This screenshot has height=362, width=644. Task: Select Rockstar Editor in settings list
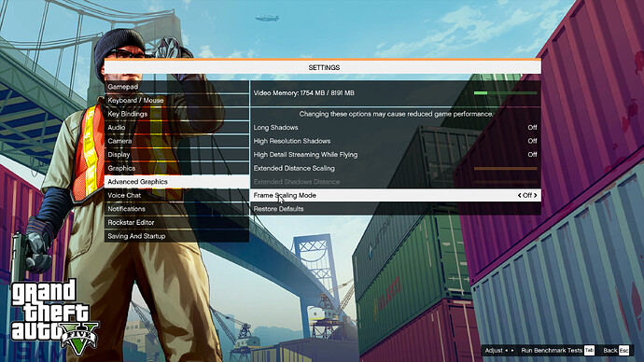click(x=176, y=222)
